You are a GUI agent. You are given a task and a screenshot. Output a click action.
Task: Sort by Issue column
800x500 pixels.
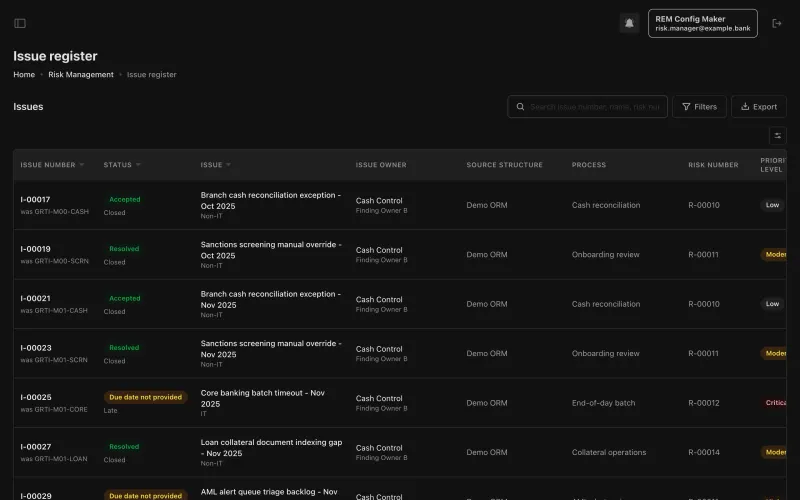click(215, 165)
